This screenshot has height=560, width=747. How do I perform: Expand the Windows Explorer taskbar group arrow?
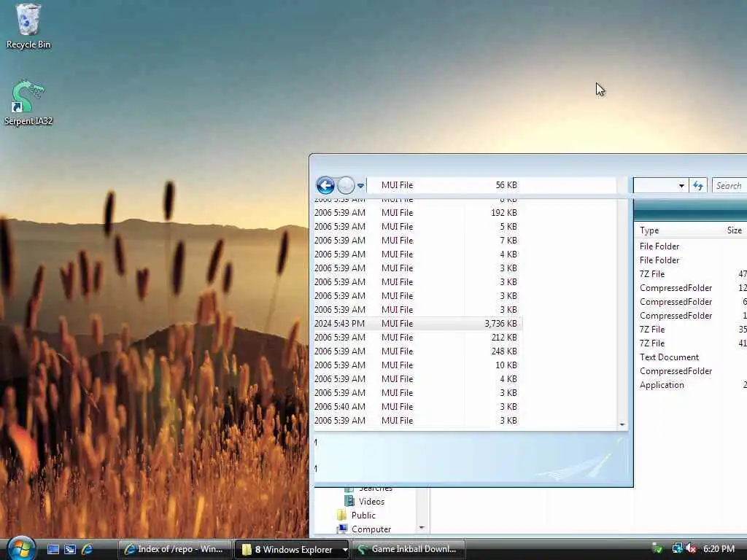(345, 550)
